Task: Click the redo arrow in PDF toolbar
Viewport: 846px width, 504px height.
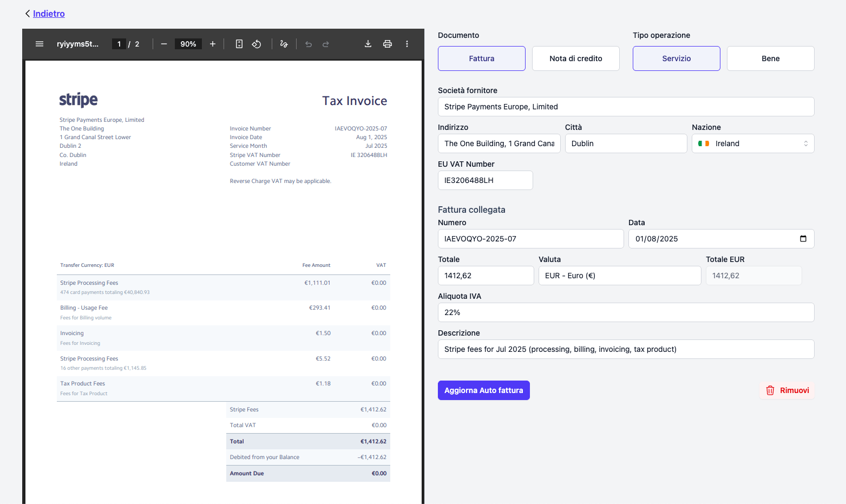Action: 326,44
